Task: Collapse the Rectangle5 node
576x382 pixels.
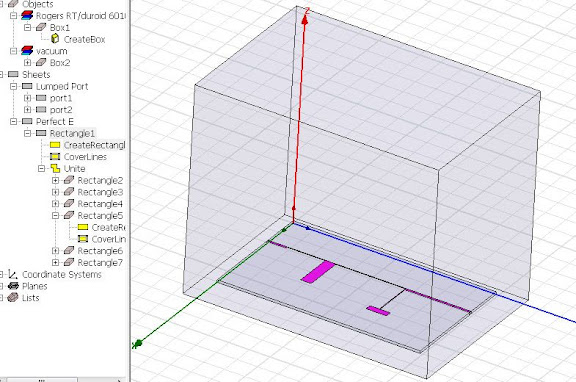Action: click(55, 216)
